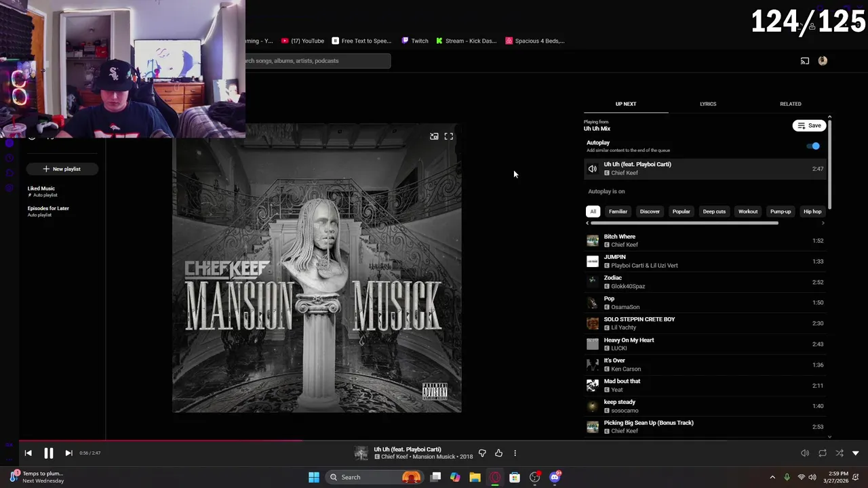This screenshot has width=868, height=488.
Task: Save the queue to a playlist
Action: pyautogui.click(x=809, y=125)
